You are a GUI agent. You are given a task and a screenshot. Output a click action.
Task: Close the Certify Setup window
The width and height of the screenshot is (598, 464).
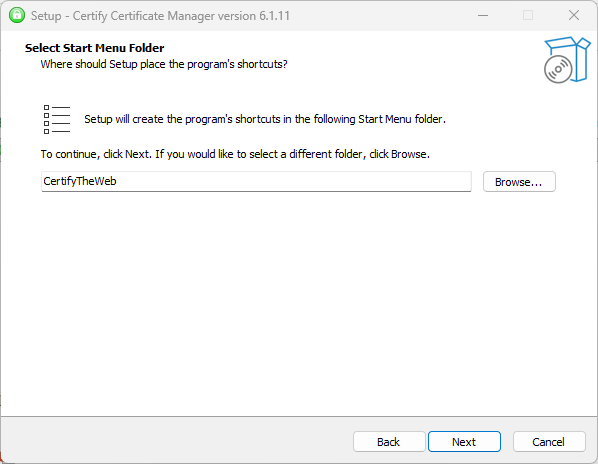[574, 16]
